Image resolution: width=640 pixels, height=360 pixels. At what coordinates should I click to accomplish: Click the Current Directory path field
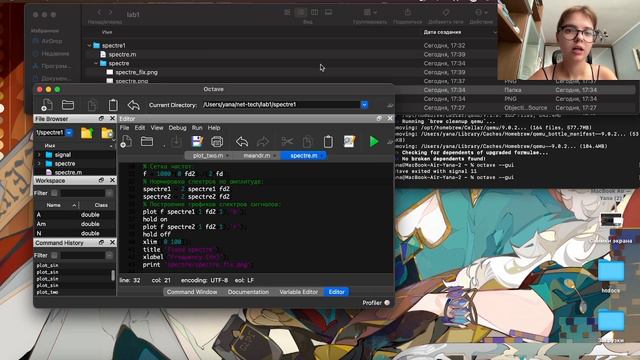[x=281, y=104]
